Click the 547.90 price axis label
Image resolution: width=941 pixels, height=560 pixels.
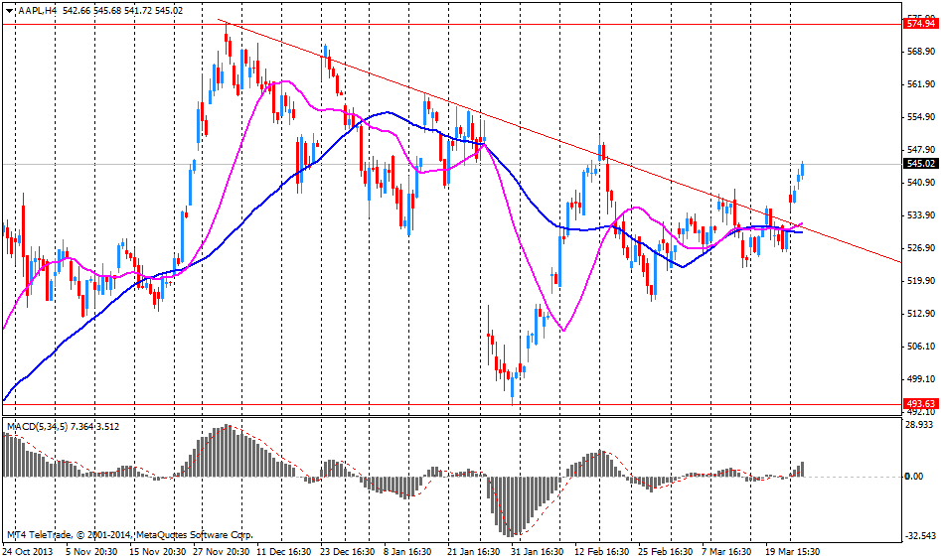921,149
